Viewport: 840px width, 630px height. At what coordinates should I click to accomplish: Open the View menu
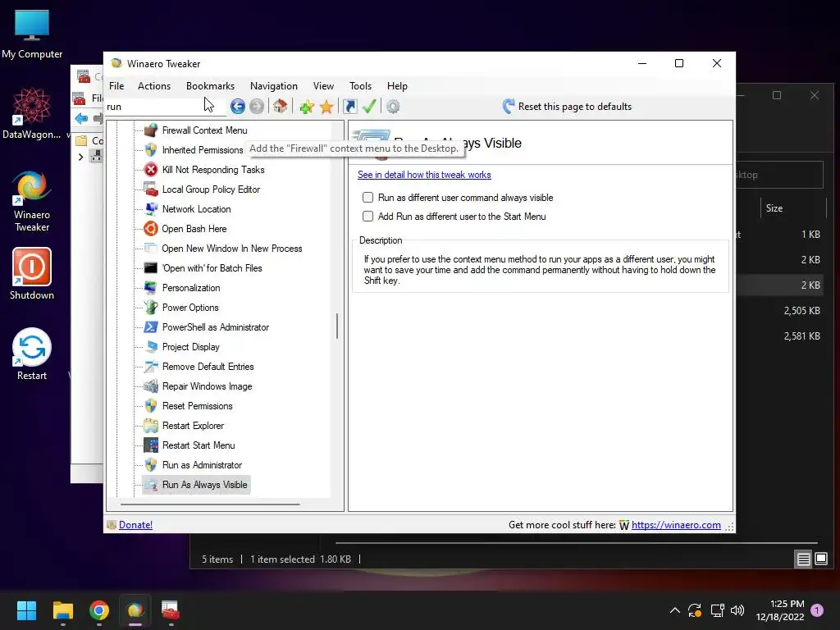[323, 85]
